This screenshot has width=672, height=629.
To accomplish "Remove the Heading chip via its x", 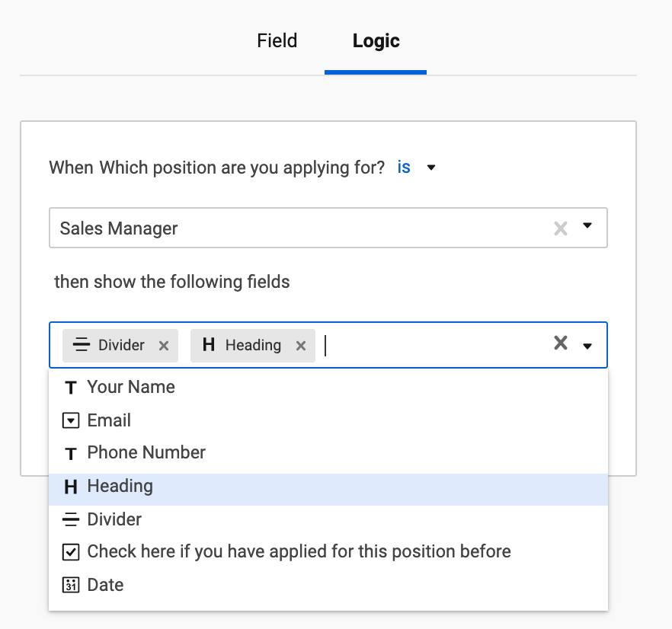I will 300,346.
